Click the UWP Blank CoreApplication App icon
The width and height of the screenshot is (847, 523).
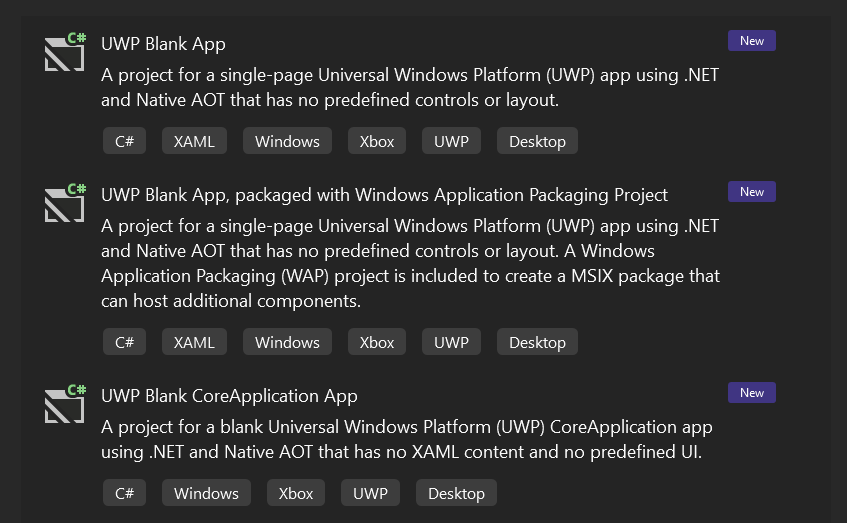[65, 406]
